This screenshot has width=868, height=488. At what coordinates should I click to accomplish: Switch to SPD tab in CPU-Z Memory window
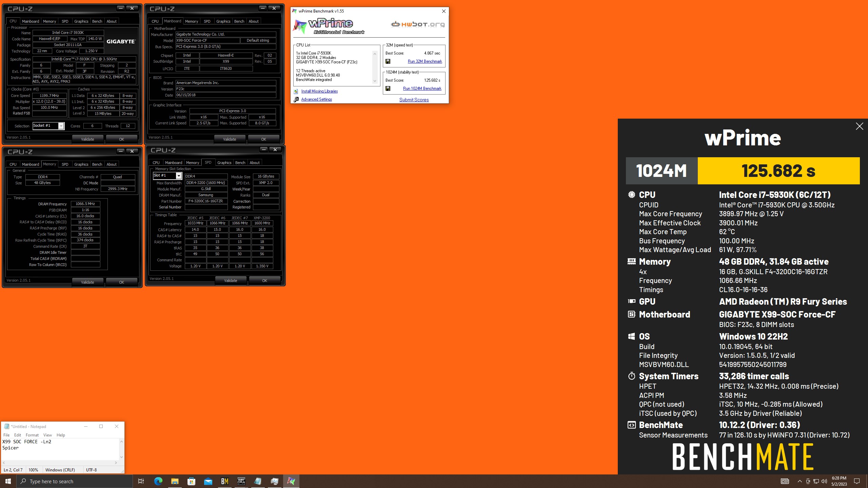tap(65, 164)
